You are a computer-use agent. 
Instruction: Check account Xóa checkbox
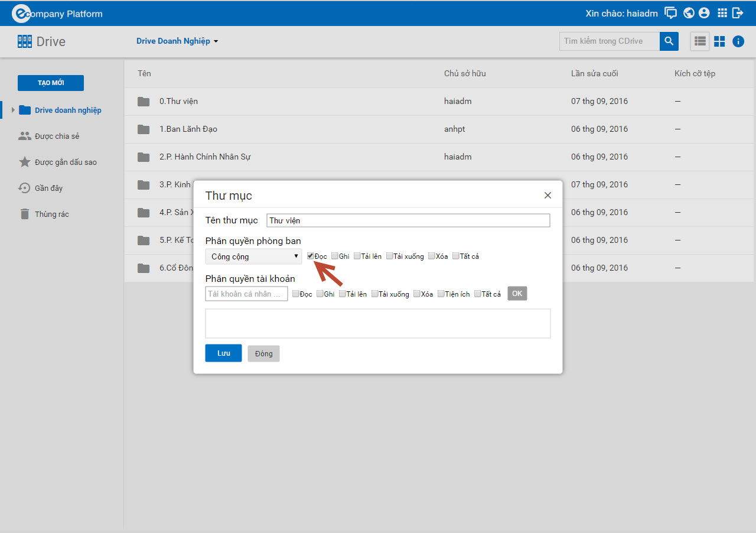[x=417, y=294]
